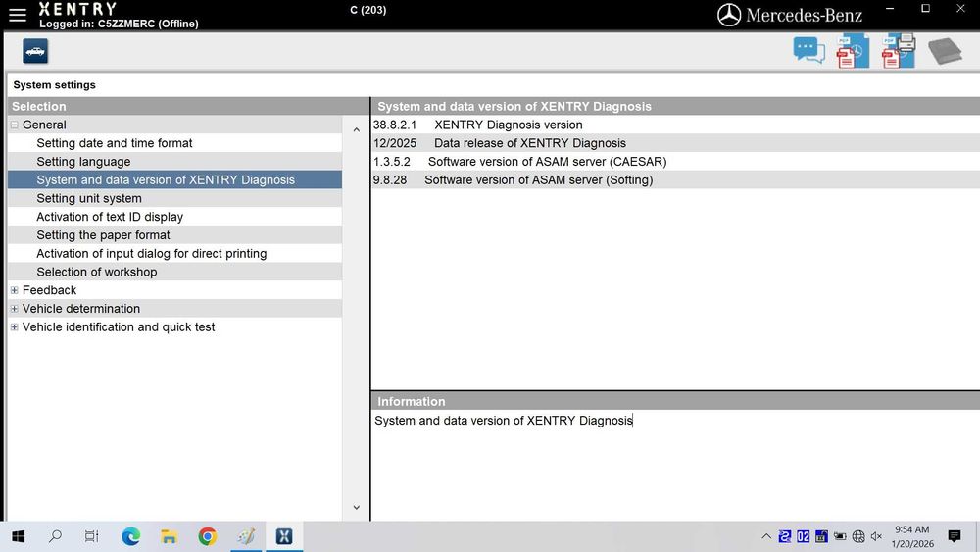This screenshot has width=980, height=552.
Task: Show hidden system tray icons
Action: 766,536
